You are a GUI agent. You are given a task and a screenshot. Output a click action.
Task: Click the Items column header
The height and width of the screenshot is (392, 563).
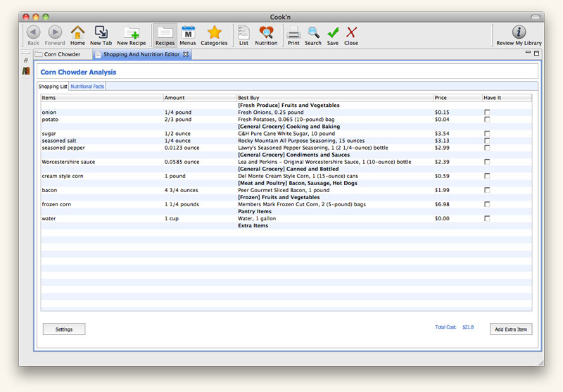click(x=102, y=98)
